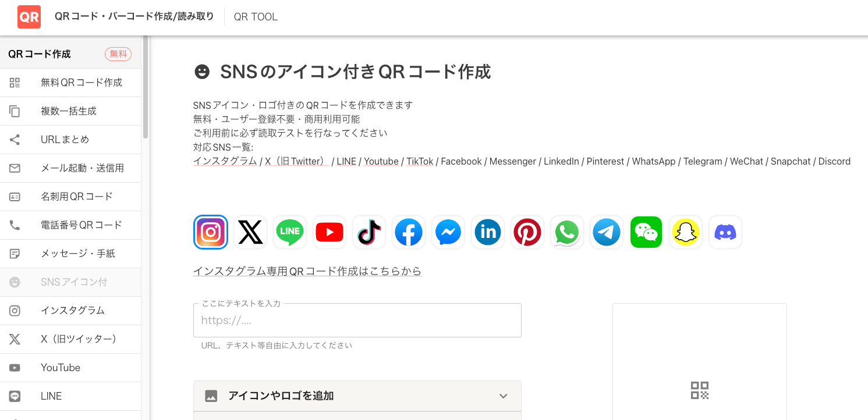Open the インスタグラム専用QRコード作成 link
Viewport: 868px width, 420px height.
click(x=307, y=270)
